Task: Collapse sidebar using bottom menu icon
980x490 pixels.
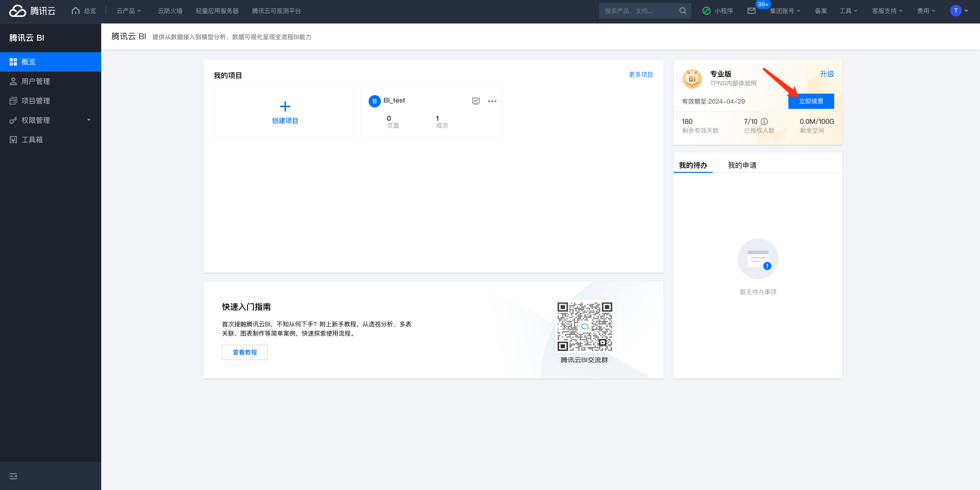Action: coord(13,476)
